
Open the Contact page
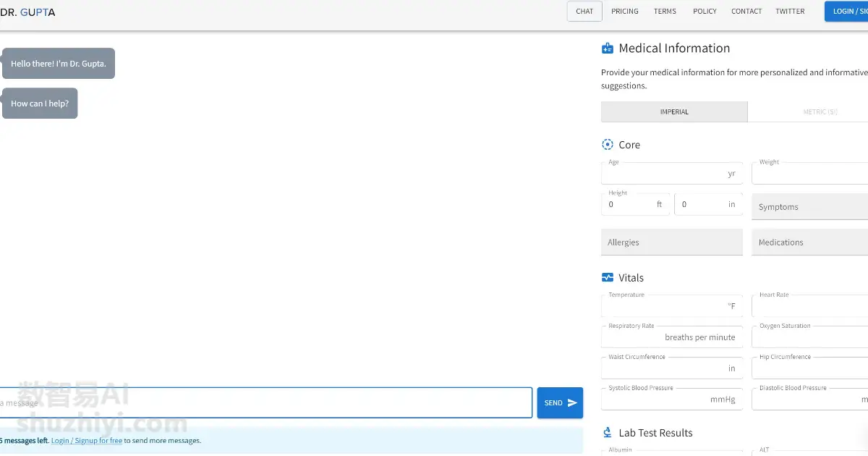pyautogui.click(x=746, y=12)
